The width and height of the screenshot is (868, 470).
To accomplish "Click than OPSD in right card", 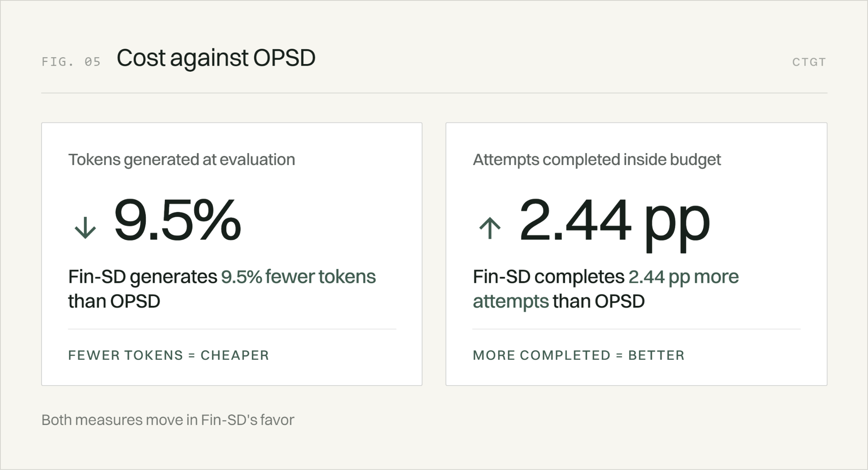I will 598,302.
